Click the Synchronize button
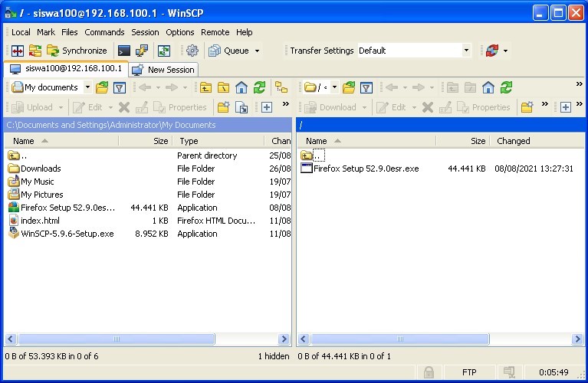This screenshot has width=588, height=383. tap(77, 51)
